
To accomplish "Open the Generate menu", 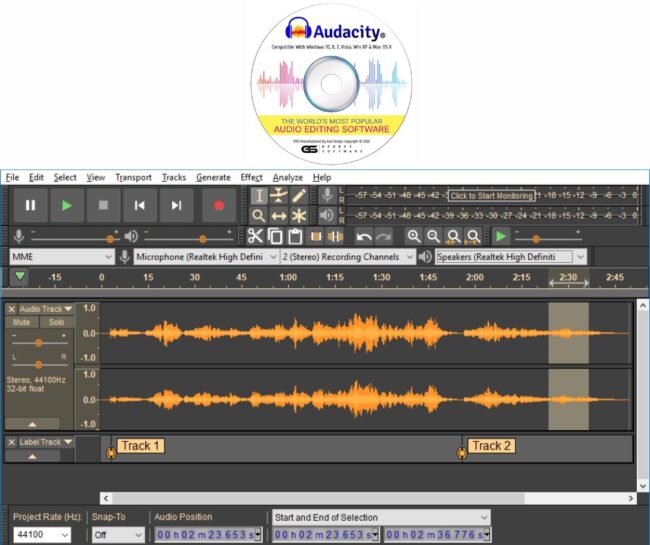I will pyautogui.click(x=213, y=177).
